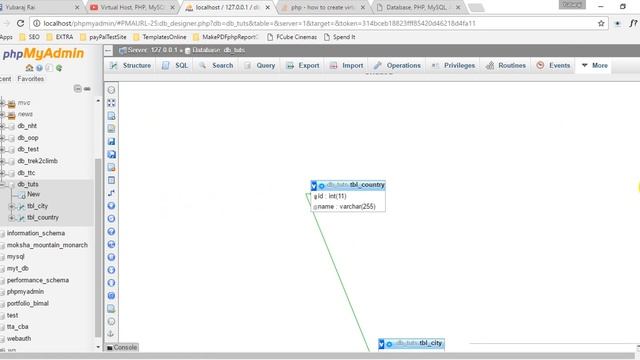Expand the mvc database node
The image size is (640, 360).
click(x=2, y=103)
